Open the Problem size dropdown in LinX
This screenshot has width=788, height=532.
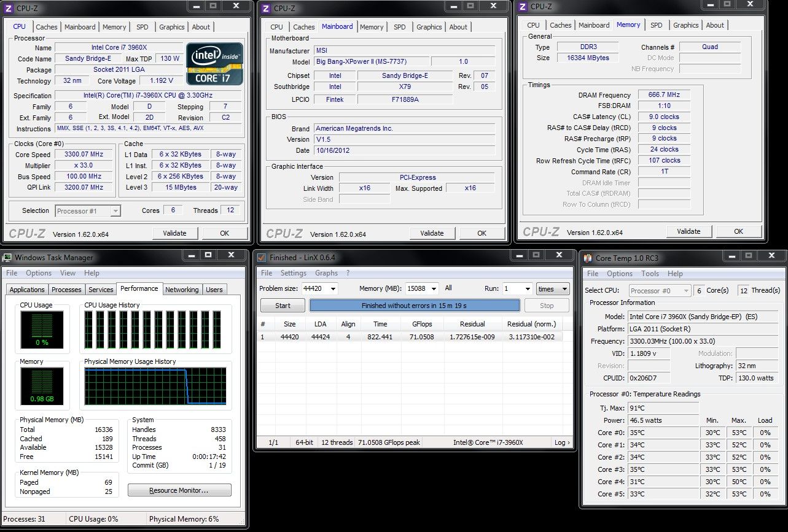tap(332, 289)
